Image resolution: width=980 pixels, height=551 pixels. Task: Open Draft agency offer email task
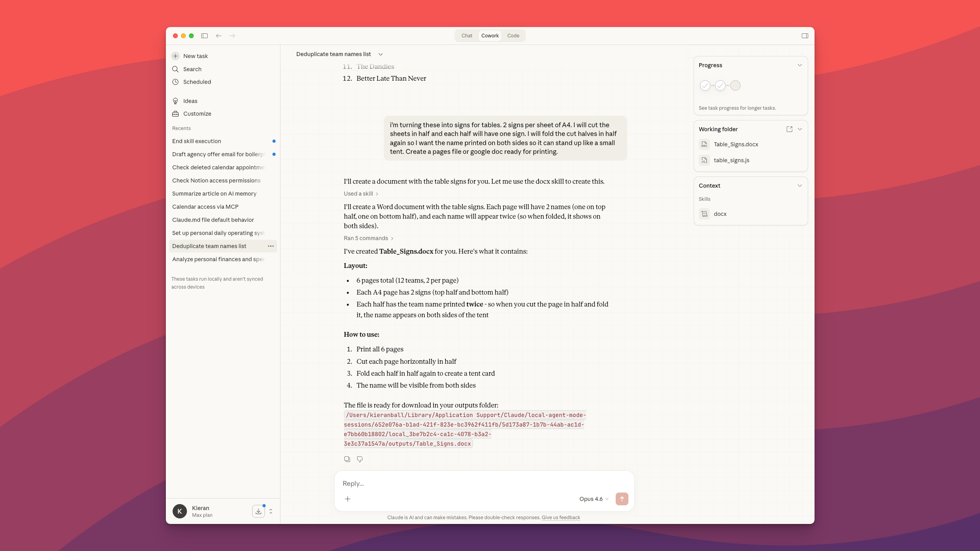(x=223, y=154)
